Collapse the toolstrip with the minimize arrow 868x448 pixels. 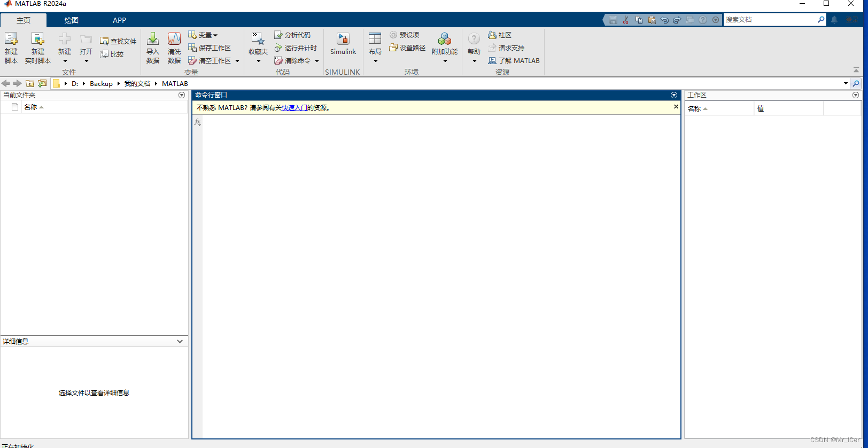pyautogui.click(x=856, y=70)
